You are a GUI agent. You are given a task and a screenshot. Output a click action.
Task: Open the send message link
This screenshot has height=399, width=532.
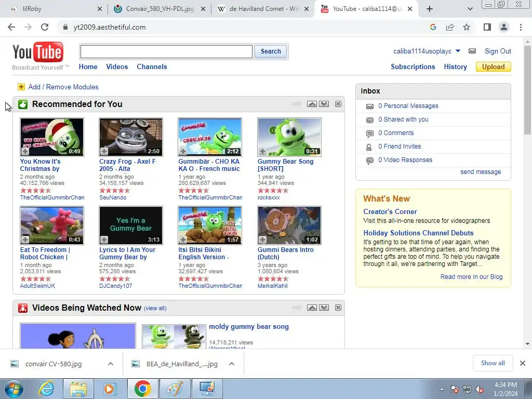[481, 171]
